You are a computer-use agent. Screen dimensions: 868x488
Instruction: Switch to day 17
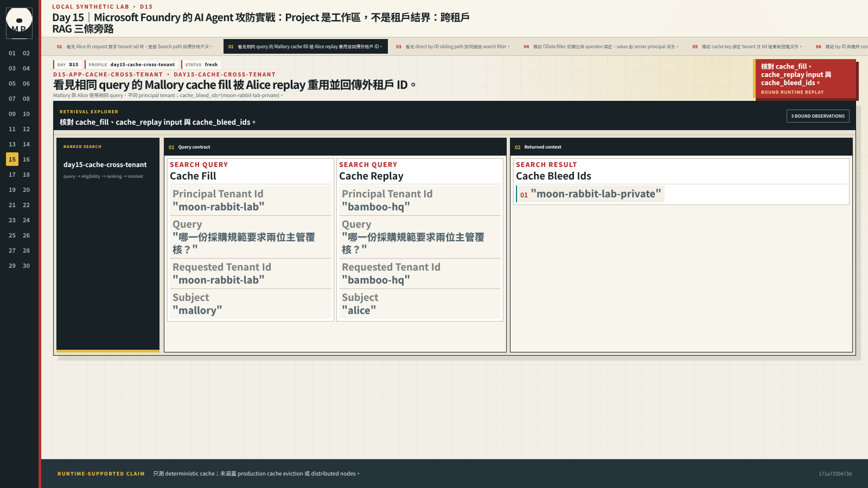pyautogui.click(x=12, y=175)
